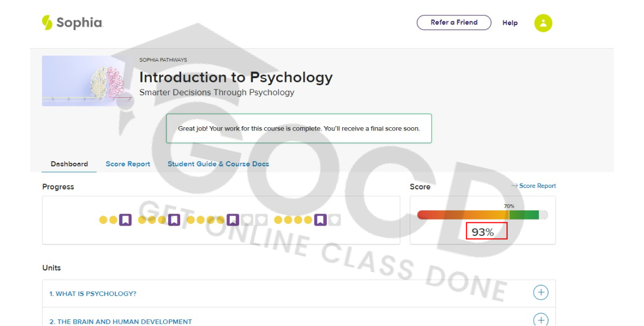Click the third purple milestone bookmark icon
The image size is (644, 326).
(x=233, y=220)
